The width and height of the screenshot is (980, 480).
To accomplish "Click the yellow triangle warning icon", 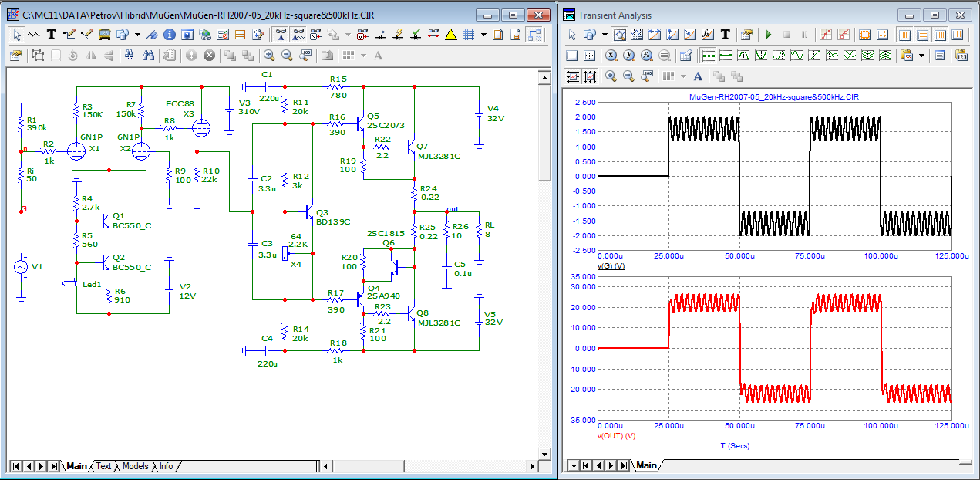I will click(450, 34).
